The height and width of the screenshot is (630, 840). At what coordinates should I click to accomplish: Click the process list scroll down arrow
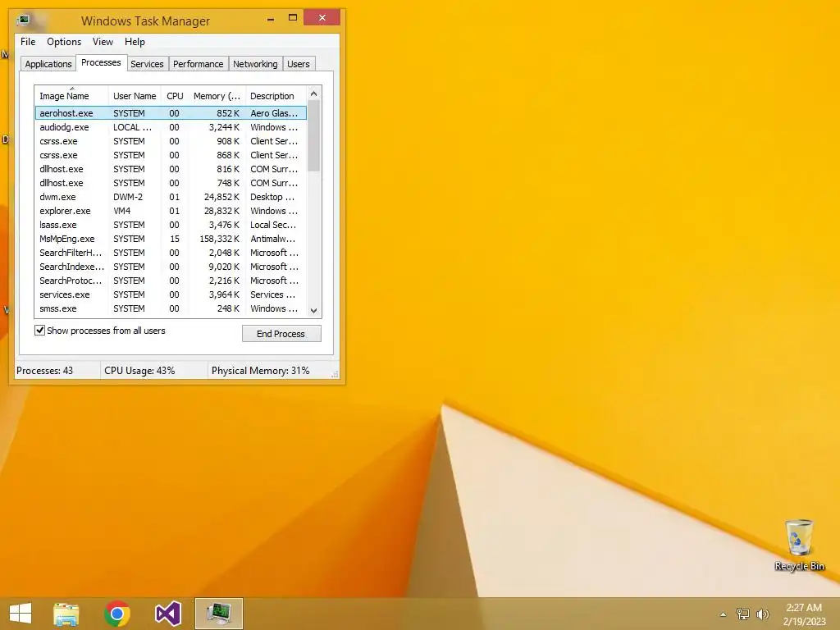click(x=314, y=310)
